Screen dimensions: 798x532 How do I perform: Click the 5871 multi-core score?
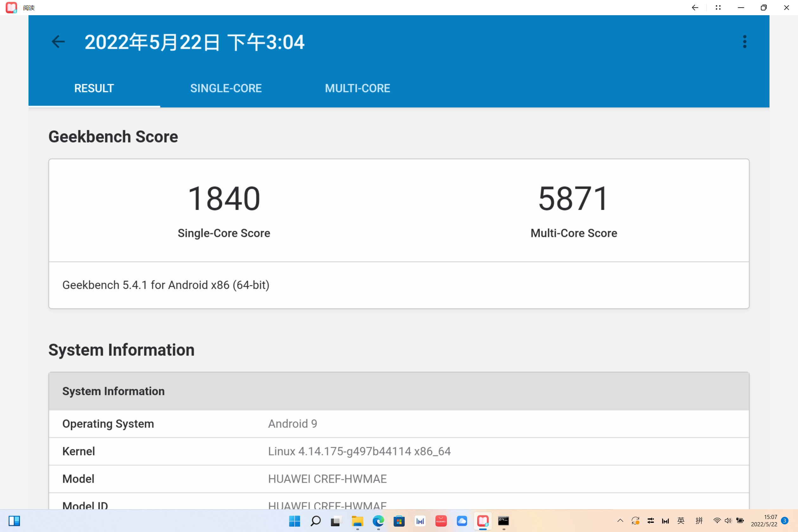(573, 199)
